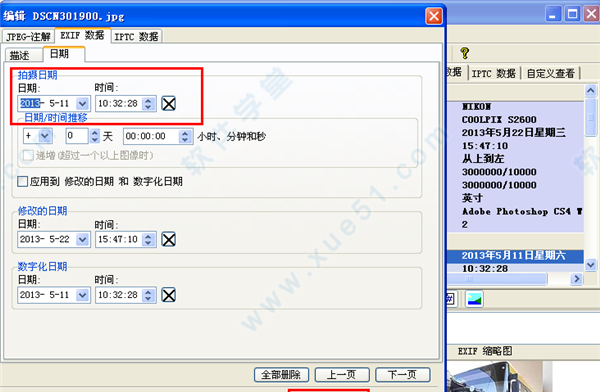Click the landscape picture icon in toolbar

tap(474, 299)
